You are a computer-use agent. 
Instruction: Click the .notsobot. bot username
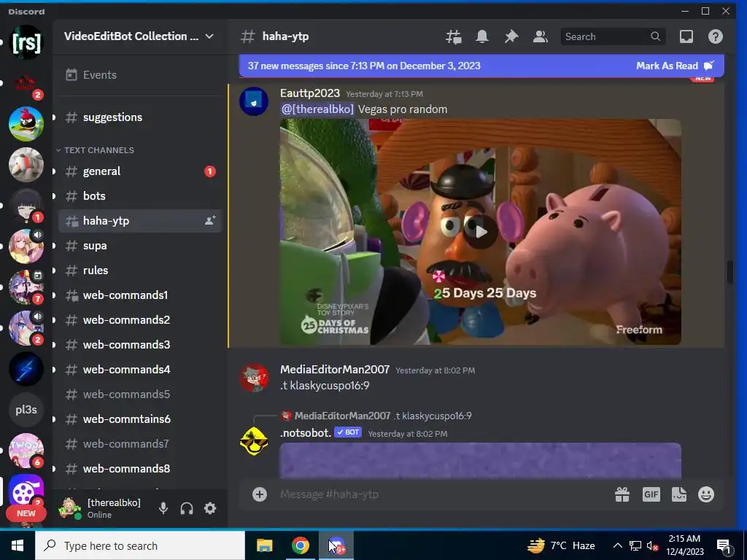tap(306, 433)
